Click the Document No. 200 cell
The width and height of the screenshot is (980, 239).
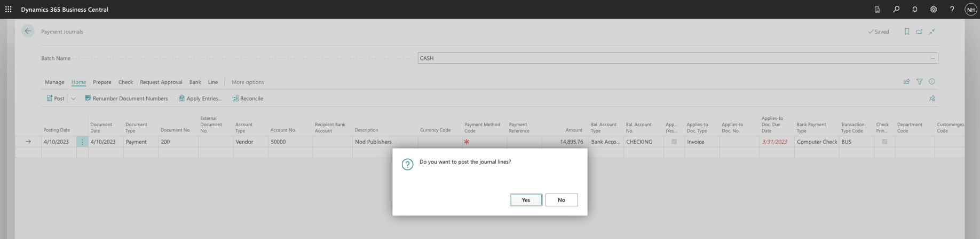point(178,142)
